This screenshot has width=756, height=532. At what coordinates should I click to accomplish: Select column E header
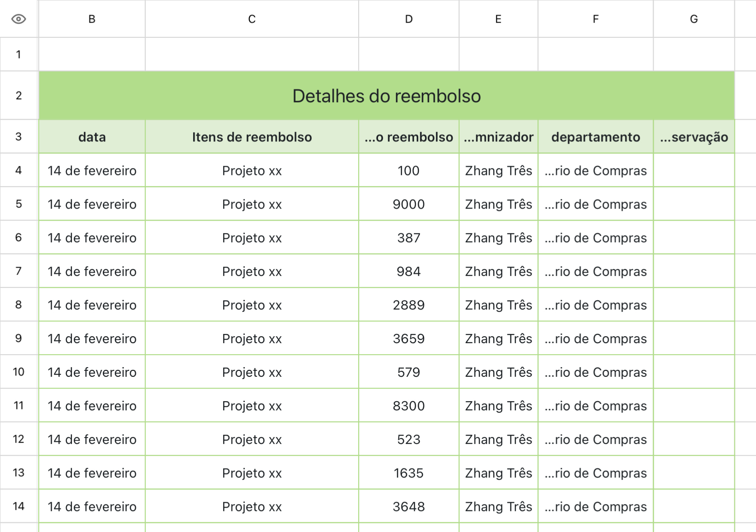coord(498,19)
